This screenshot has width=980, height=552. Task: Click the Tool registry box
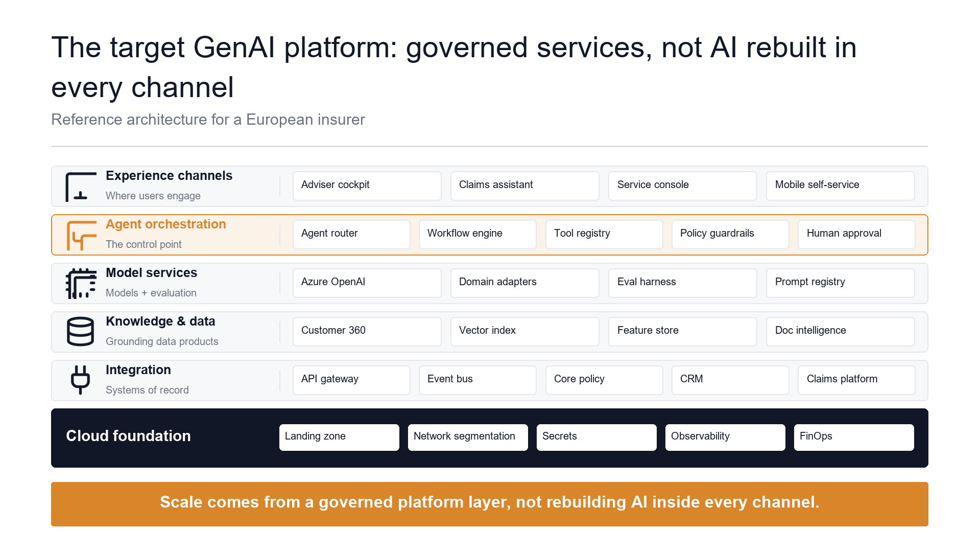coord(604,235)
